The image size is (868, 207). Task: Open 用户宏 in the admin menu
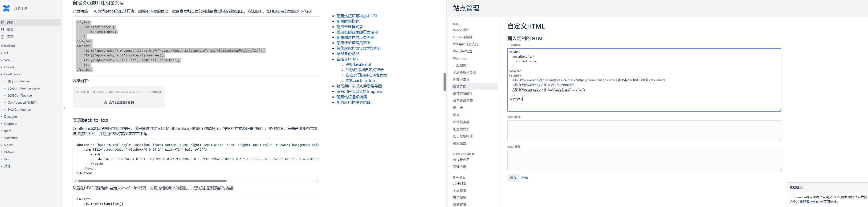pyautogui.click(x=458, y=108)
